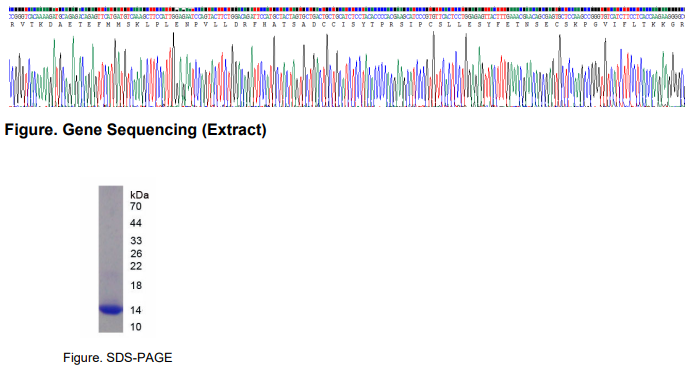Select the amino acid translation row
690x368 pixels.
pos(346,25)
